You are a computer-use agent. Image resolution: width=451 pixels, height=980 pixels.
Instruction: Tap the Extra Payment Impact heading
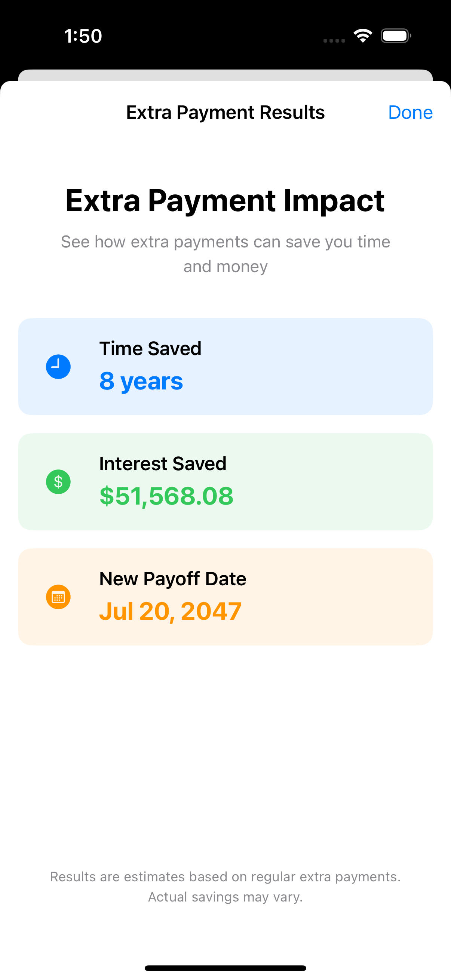(x=225, y=200)
